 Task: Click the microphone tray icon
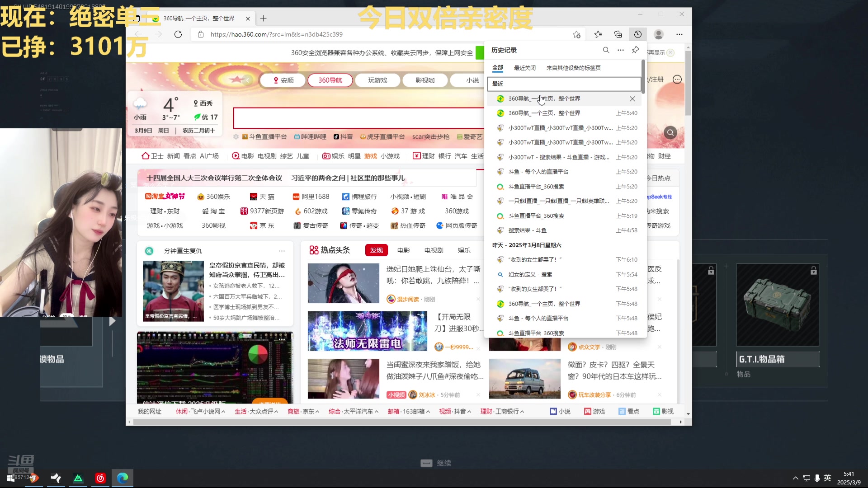[817, 478]
